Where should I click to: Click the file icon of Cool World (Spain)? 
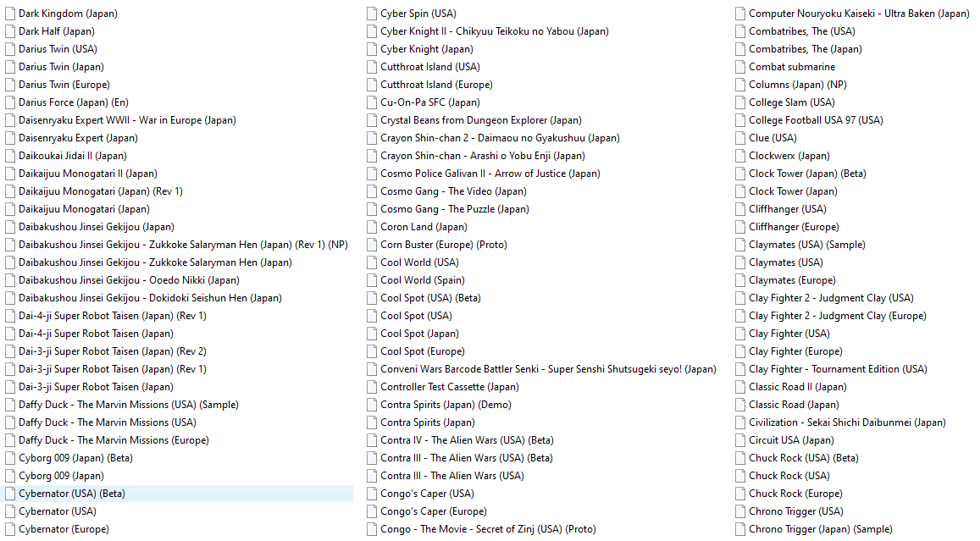tap(372, 280)
